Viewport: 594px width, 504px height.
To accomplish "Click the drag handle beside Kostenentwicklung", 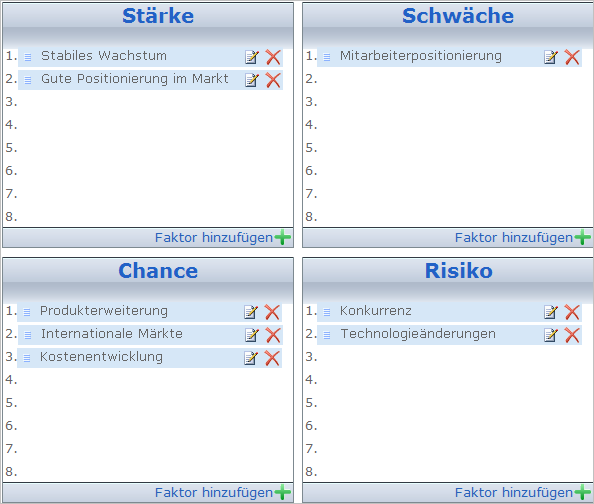I will pyautogui.click(x=27, y=358).
